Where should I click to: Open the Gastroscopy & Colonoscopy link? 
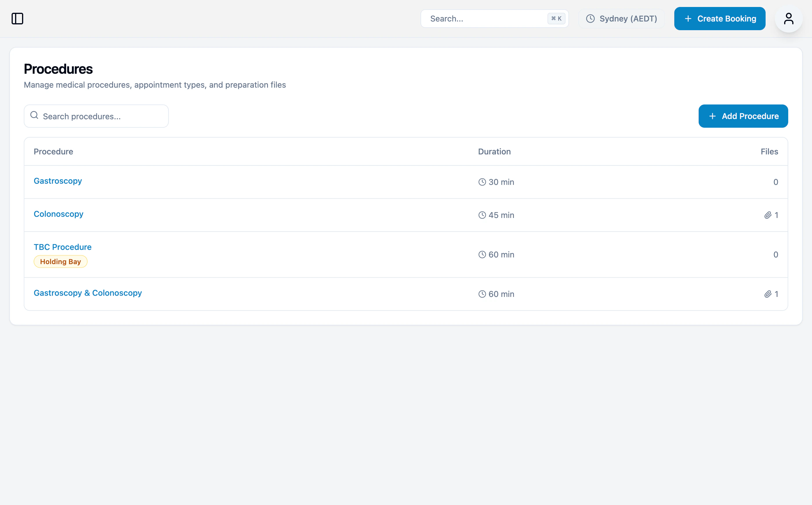point(88,293)
